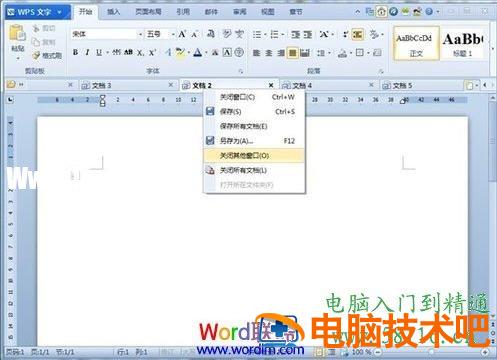The image size is (497, 360).
Task: Choose 另存为(A)... menu item
Action: [254, 141]
